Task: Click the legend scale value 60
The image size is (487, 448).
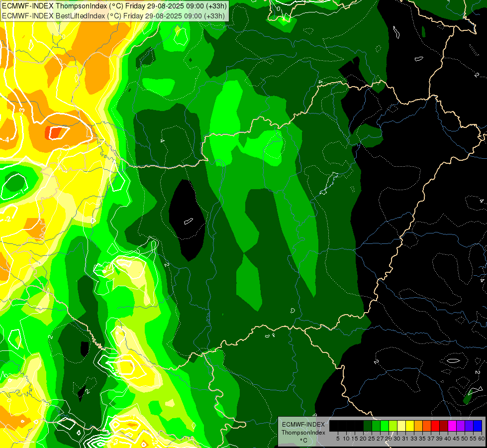Action: [482, 439]
